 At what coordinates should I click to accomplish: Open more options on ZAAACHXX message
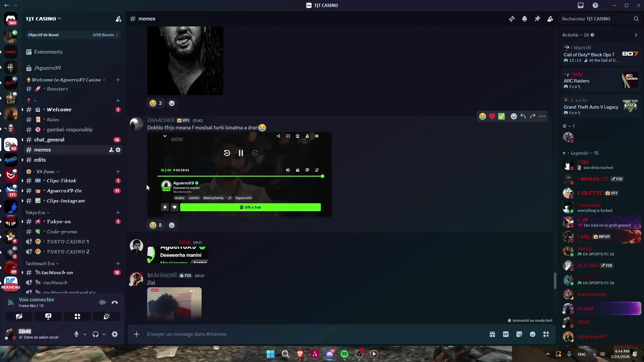[x=542, y=116]
